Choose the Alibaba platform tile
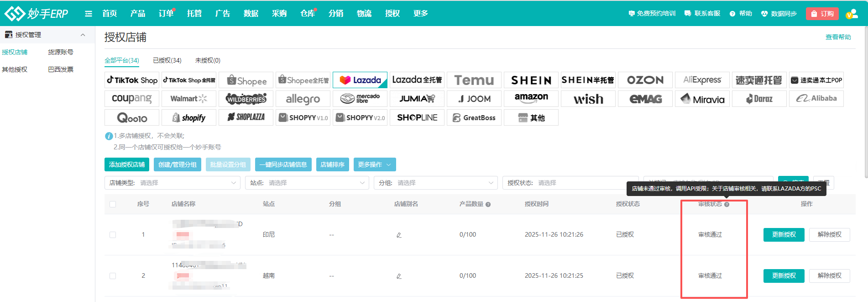The image size is (868, 302). 816,99
